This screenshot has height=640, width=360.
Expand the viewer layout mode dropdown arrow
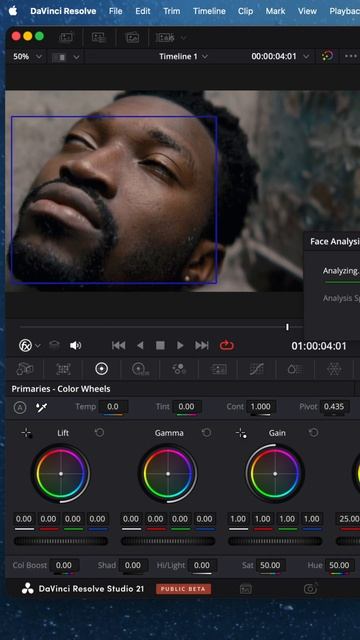click(x=76, y=57)
